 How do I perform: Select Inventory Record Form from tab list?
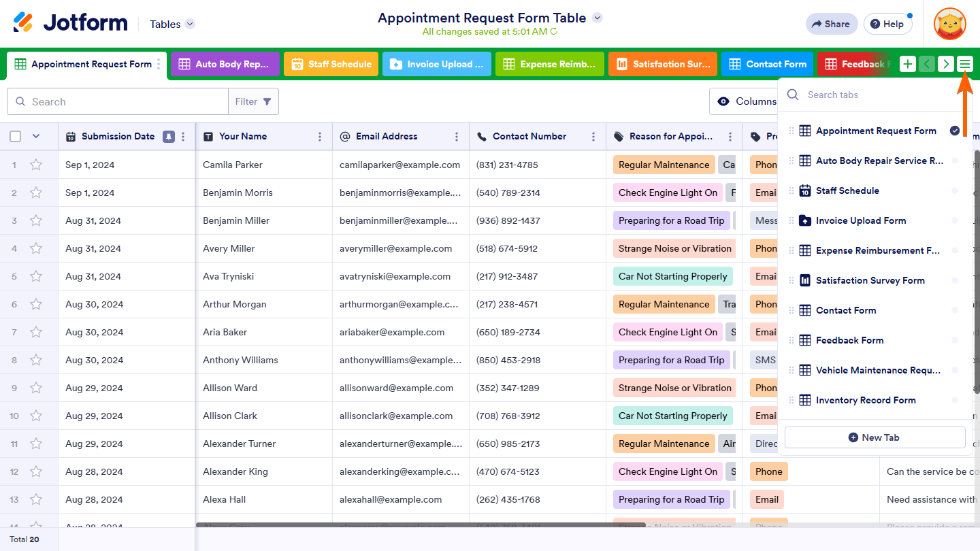coord(865,400)
